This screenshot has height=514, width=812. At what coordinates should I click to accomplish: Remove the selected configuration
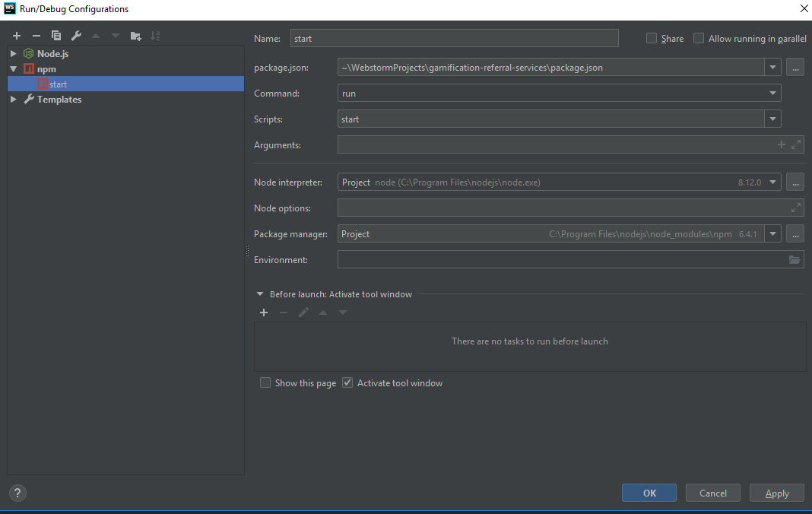pos(36,35)
